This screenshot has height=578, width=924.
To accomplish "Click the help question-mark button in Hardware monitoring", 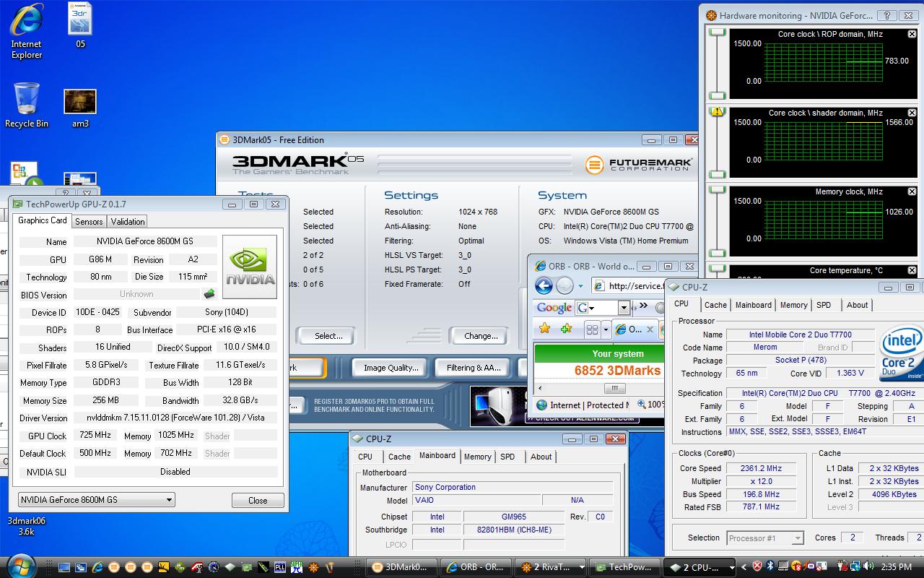I will point(887,15).
